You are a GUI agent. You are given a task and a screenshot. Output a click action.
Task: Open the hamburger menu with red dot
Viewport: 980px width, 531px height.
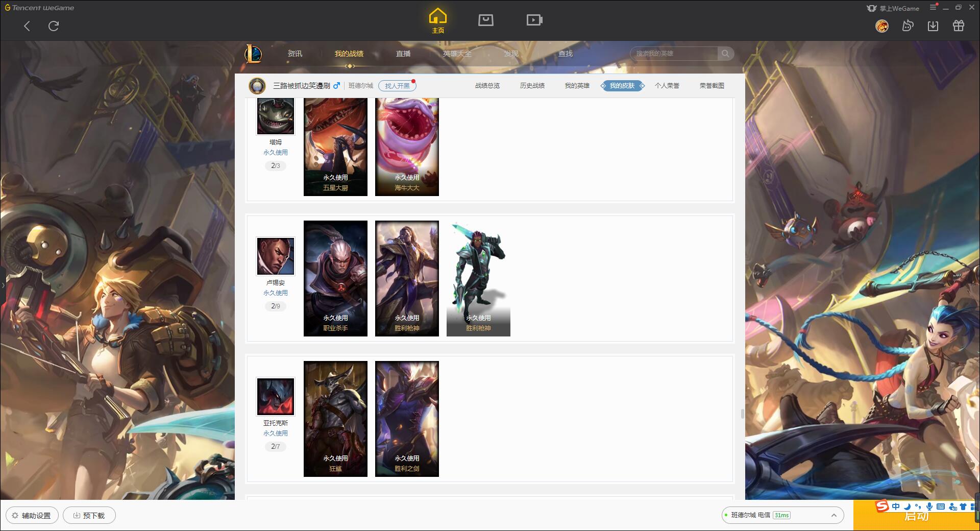934,7
